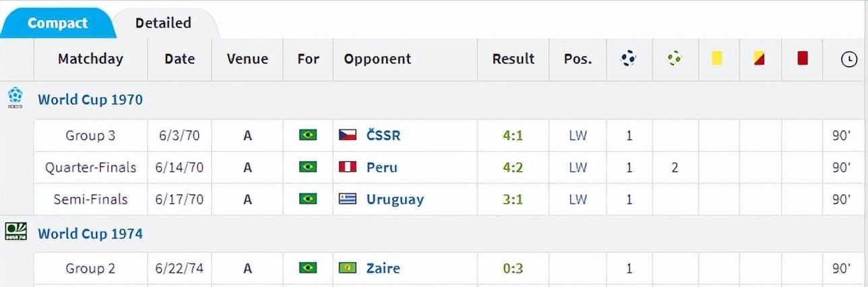This screenshot has height=287, width=868.
Task: Click the yellow card column icon
Action: (x=717, y=59)
